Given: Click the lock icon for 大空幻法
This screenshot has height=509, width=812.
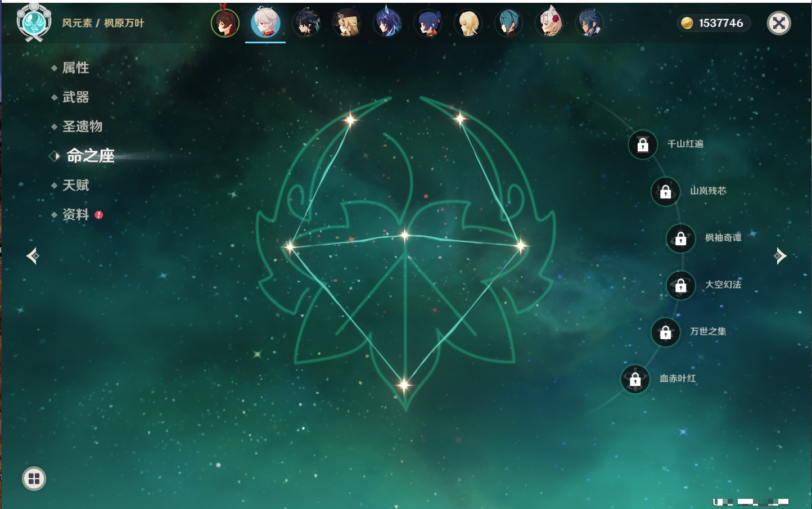Looking at the screenshot, I should [x=681, y=285].
